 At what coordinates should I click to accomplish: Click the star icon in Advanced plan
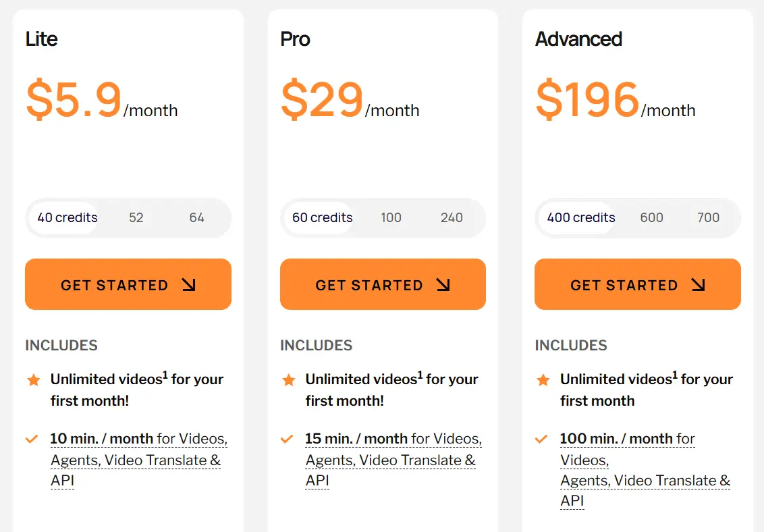(x=543, y=380)
